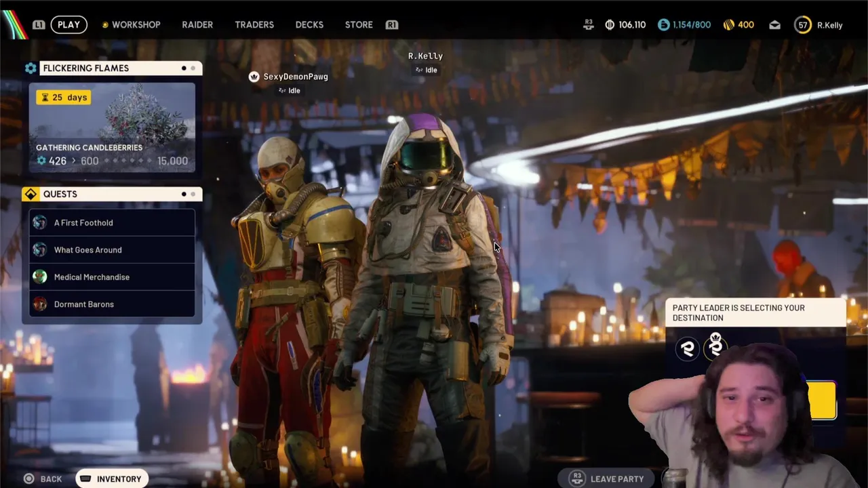Click the Quests diamond icon

tap(31, 194)
